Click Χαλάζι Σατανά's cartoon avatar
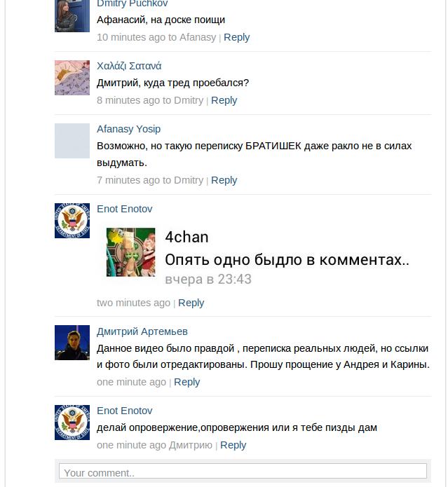Viewport: 448px width, 487px height. tap(72, 78)
